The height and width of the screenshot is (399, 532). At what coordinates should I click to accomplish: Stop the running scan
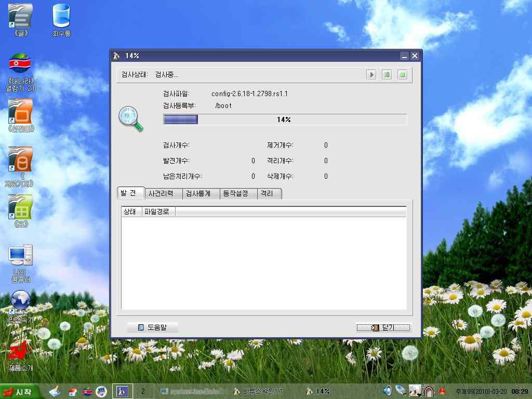[x=402, y=74]
